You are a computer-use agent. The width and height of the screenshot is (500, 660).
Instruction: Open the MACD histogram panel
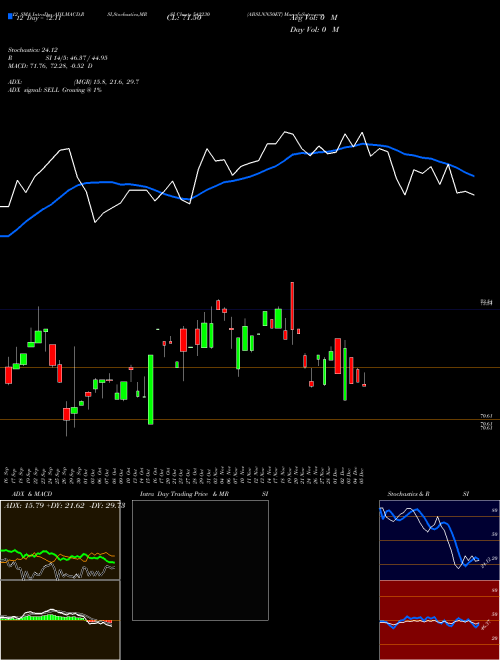tap(60, 620)
